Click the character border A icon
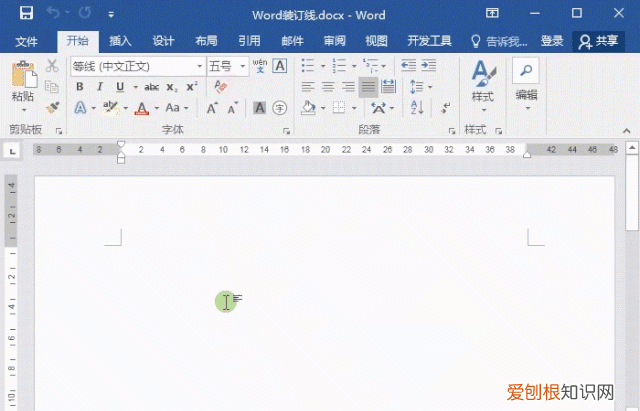This screenshot has height=411, width=640. (x=280, y=66)
